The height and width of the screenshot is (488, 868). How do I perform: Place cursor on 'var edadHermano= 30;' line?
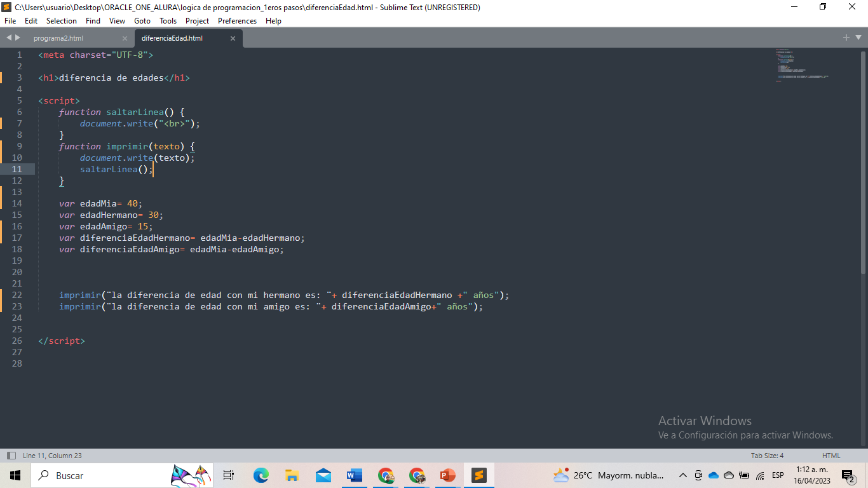tap(111, 215)
